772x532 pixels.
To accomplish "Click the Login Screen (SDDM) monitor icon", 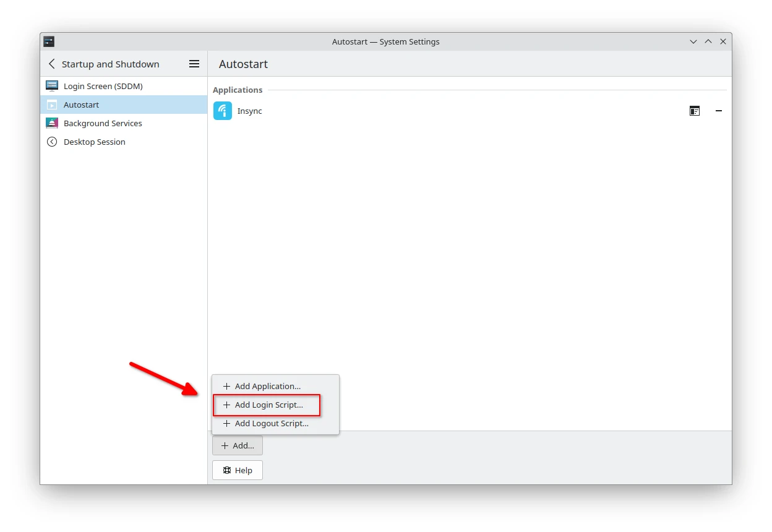I will click(52, 86).
